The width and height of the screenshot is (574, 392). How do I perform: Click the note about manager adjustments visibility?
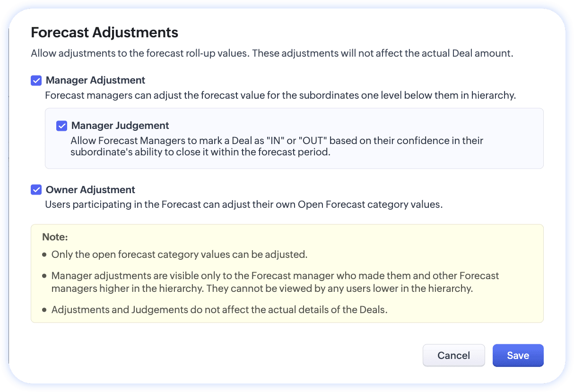275,282
